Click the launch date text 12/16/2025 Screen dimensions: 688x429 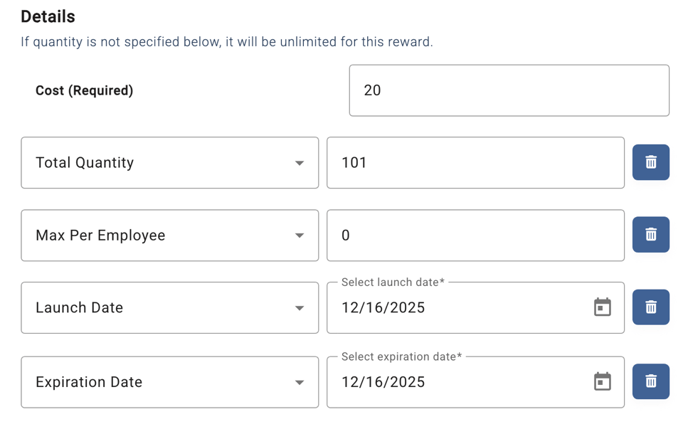point(384,308)
